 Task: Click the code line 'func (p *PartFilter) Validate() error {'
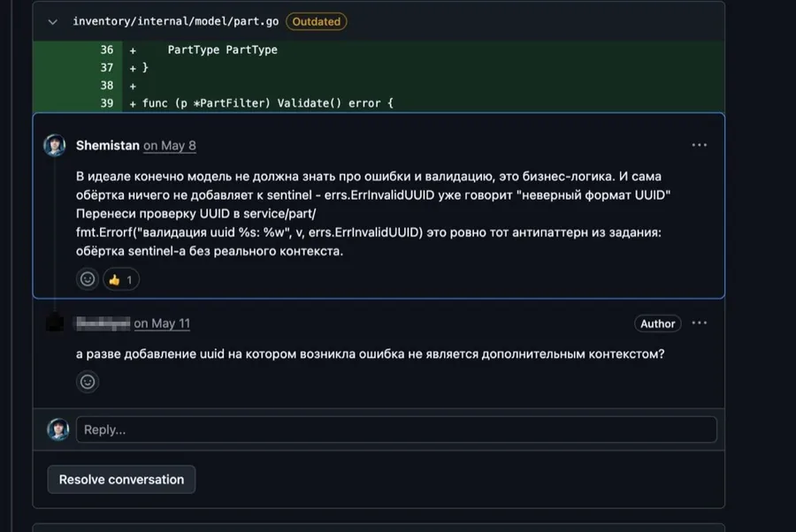pyautogui.click(x=267, y=103)
